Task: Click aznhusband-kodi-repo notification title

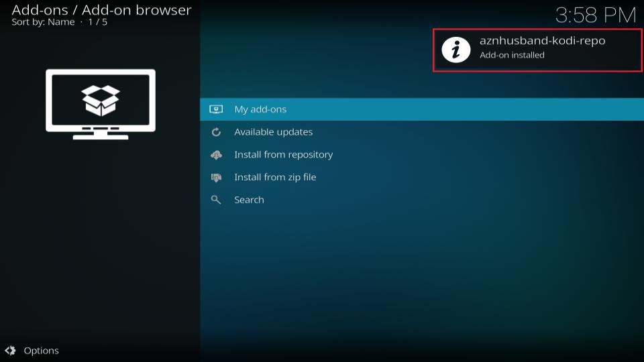Action: pyautogui.click(x=542, y=41)
